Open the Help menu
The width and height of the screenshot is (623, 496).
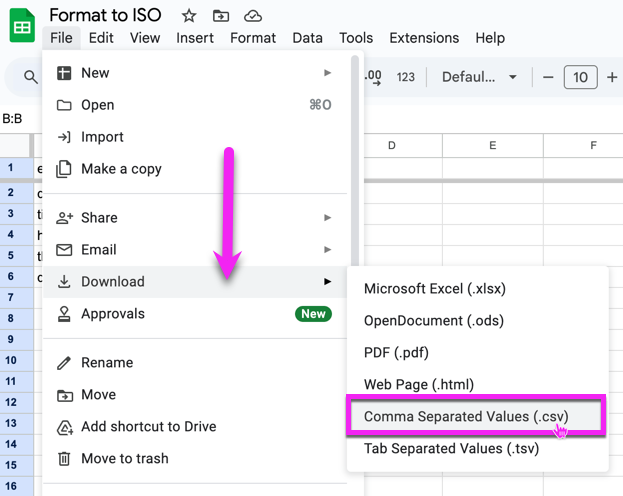tap(490, 38)
